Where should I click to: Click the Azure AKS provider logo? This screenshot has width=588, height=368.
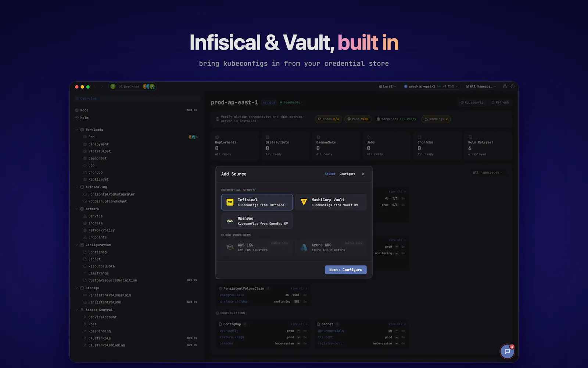coord(304,247)
